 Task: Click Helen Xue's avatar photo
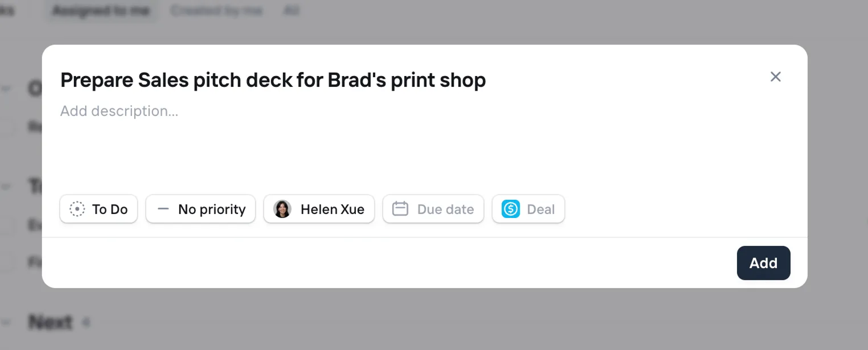[x=283, y=209]
